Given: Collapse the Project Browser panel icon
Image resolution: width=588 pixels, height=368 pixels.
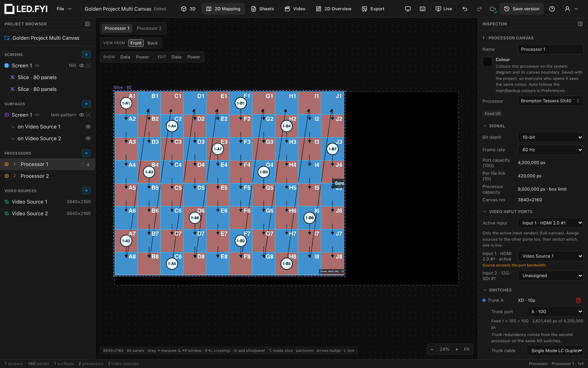Looking at the screenshot, I should point(87,24).
